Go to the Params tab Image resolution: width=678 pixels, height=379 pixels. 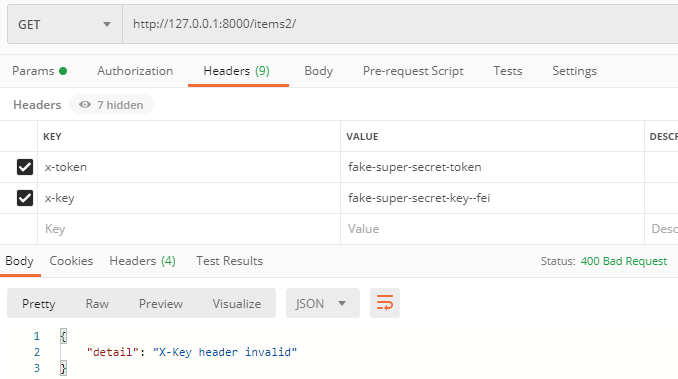point(39,71)
